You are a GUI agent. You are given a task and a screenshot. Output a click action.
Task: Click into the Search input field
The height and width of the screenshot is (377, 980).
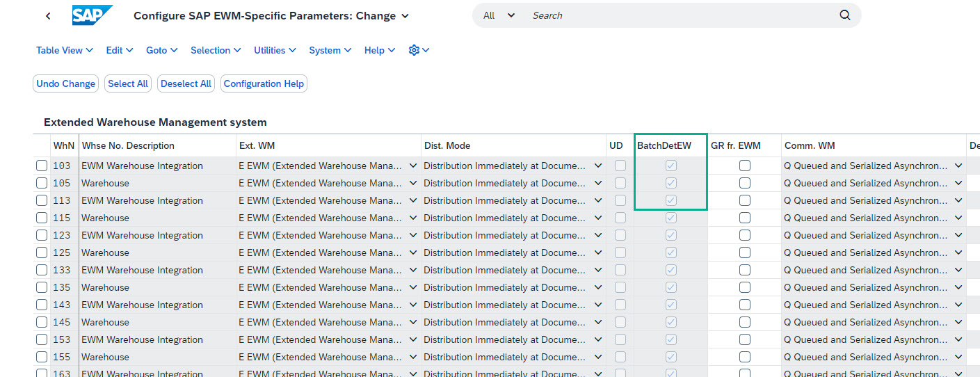682,15
